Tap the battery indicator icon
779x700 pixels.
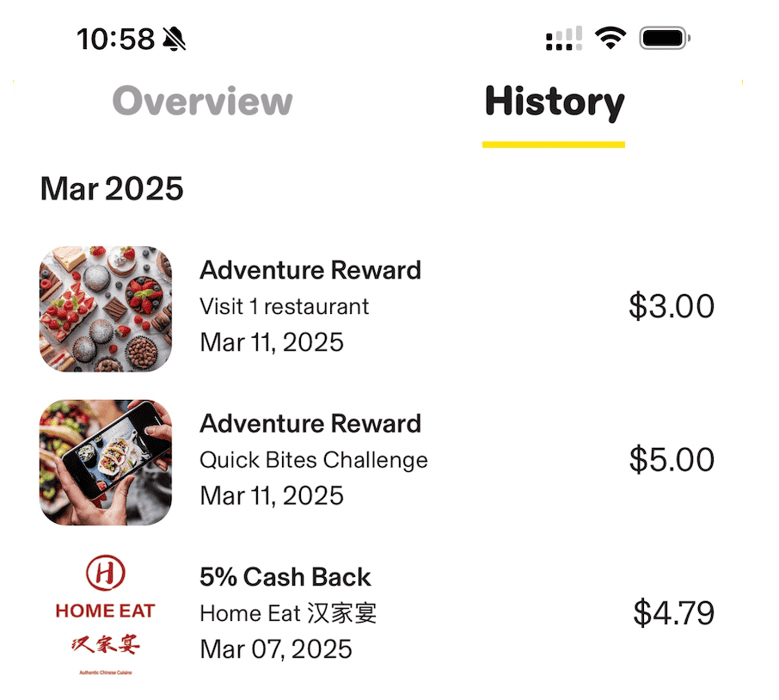pyautogui.click(x=664, y=39)
